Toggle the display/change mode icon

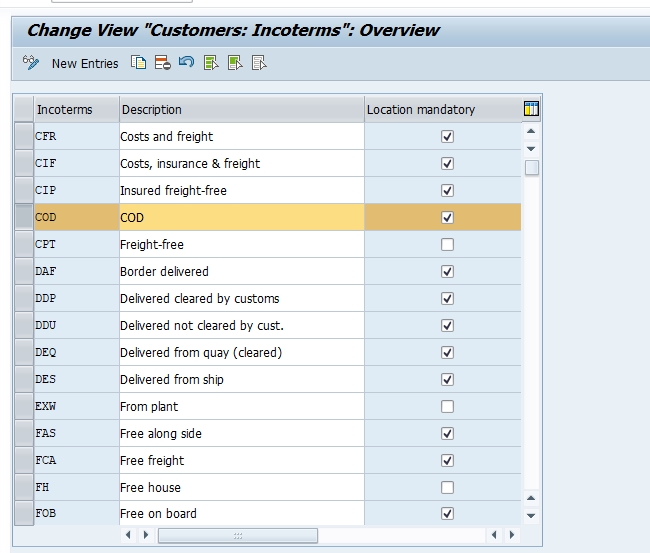(31, 63)
